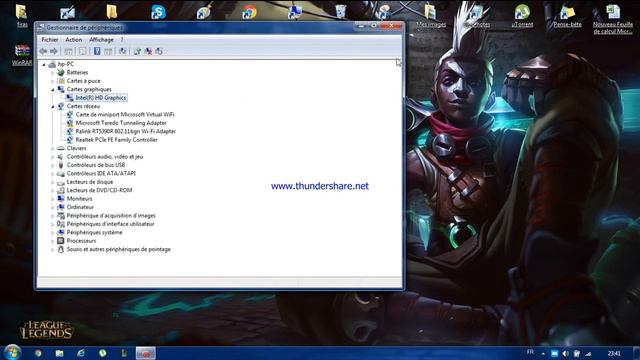Screen dimensions: 640x360
Task: Open File Explorer from the taskbar
Action: [x=60, y=353]
